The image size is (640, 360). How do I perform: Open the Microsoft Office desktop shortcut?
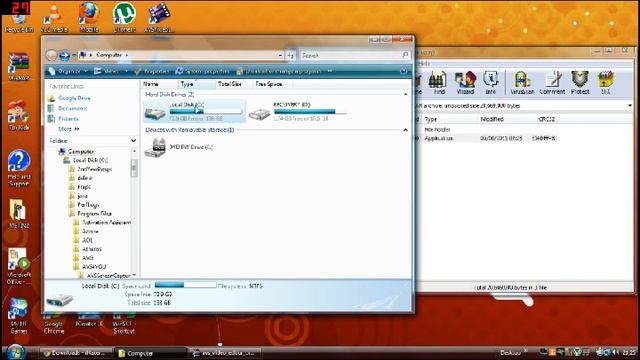18,266
